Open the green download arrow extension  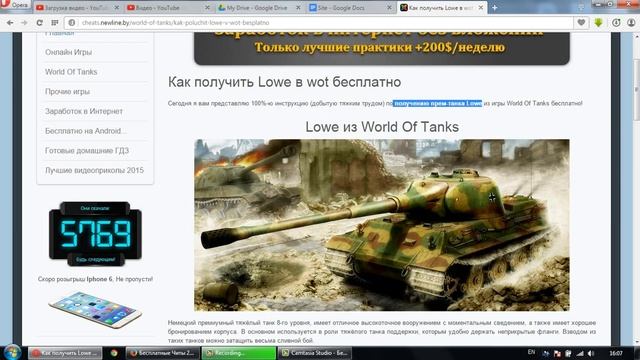tap(598, 23)
